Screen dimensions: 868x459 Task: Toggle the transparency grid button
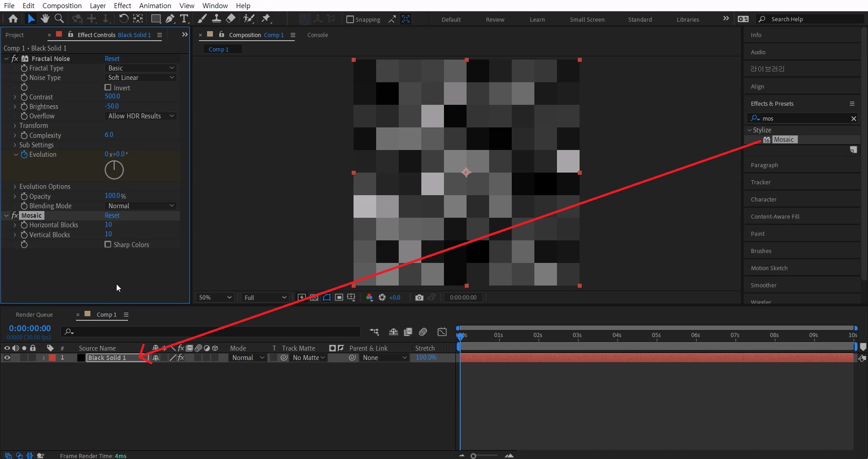pos(314,297)
